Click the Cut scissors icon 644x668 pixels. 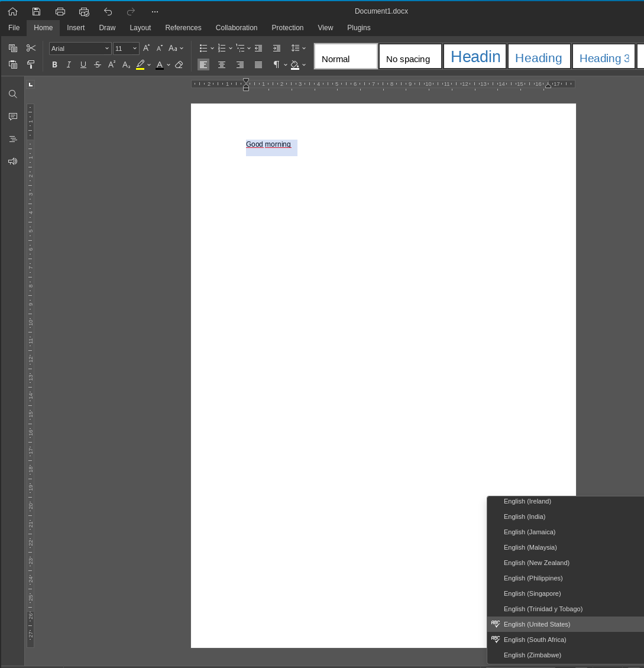tap(31, 48)
